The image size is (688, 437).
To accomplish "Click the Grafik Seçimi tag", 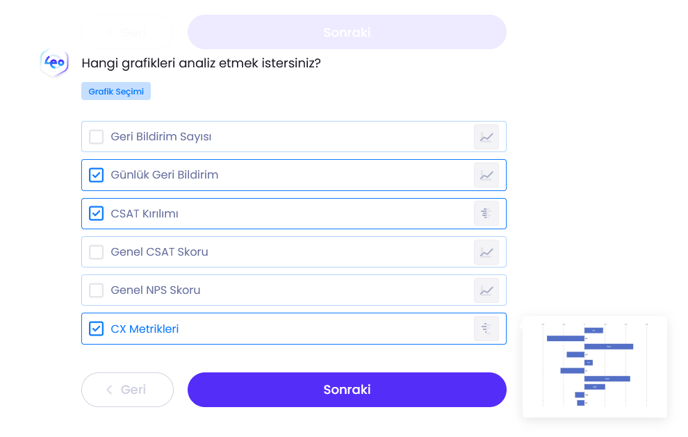I will tap(116, 91).
